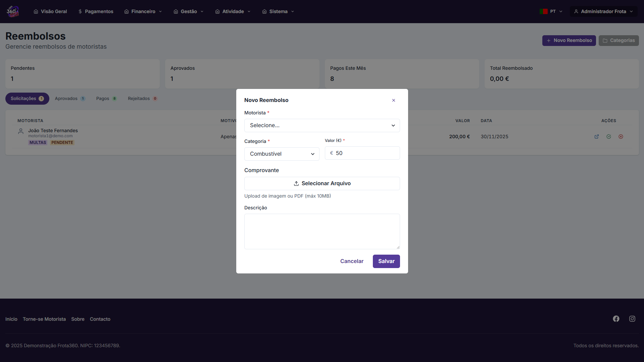Expand the Administrador Frota user menu
Image resolution: width=644 pixels, height=362 pixels.
(603, 11)
